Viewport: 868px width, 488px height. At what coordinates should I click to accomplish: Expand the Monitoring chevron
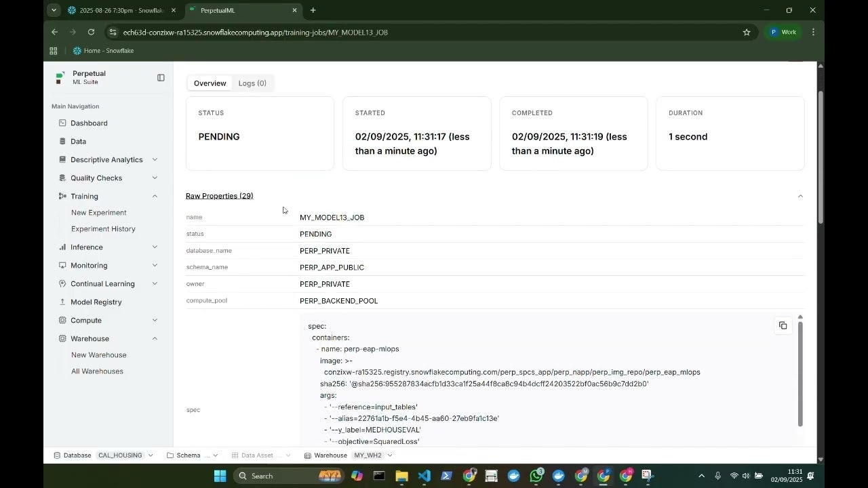pos(155,266)
